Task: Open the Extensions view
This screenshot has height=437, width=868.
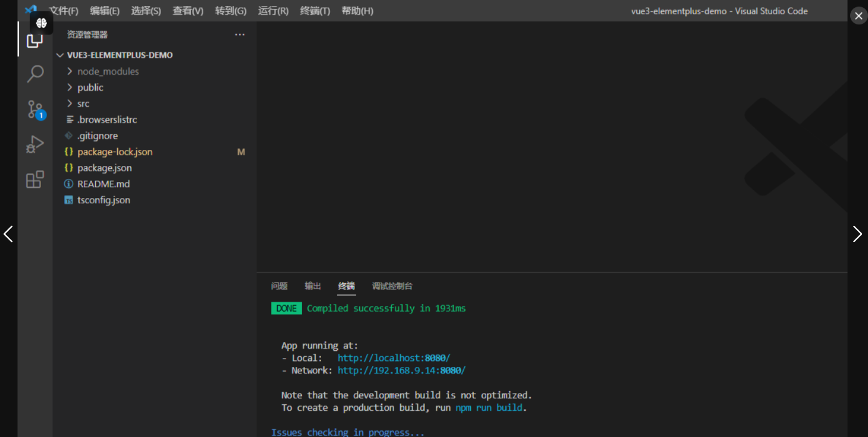Action: point(35,179)
